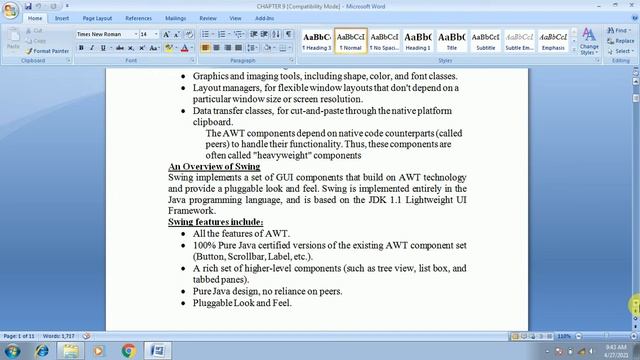640x360 pixels.
Task: Click the Grow Font icon
Action: [x=166, y=34]
